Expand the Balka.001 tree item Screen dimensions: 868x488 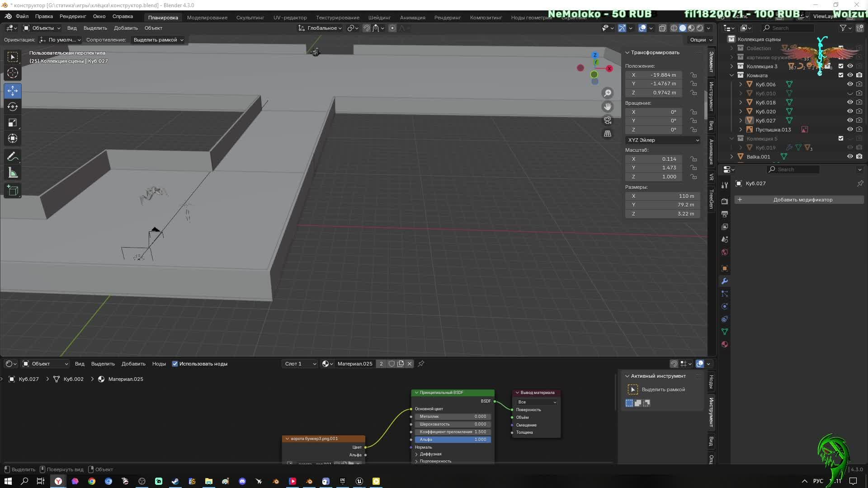coord(731,157)
